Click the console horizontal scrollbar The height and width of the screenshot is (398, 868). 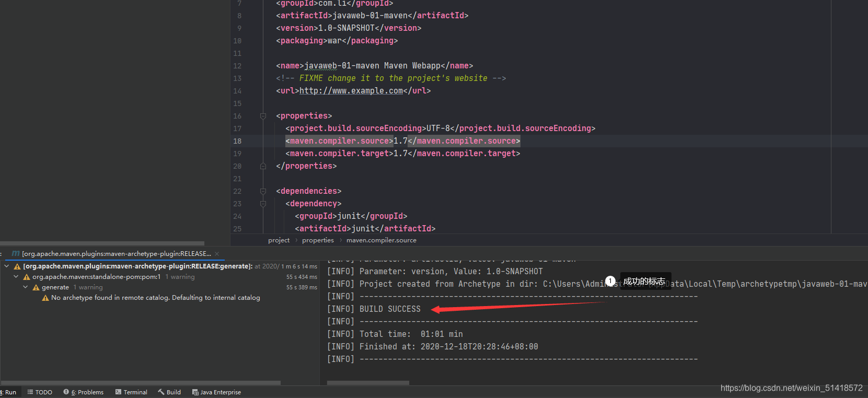pyautogui.click(x=368, y=383)
